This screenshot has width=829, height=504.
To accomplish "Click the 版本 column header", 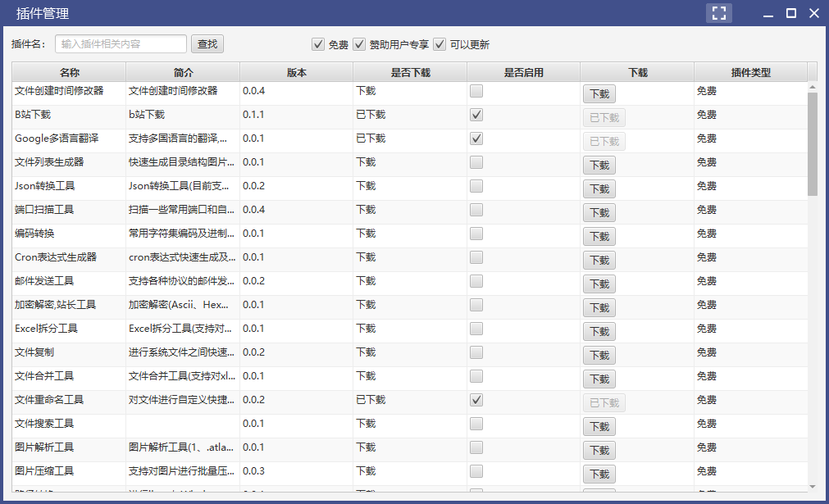I will tap(296, 72).
